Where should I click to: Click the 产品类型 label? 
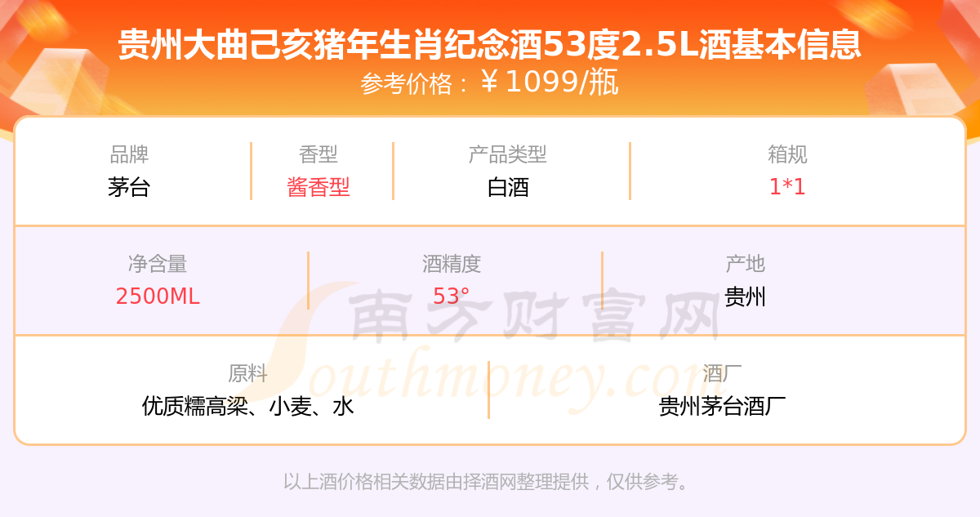pyautogui.click(x=508, y=154)
